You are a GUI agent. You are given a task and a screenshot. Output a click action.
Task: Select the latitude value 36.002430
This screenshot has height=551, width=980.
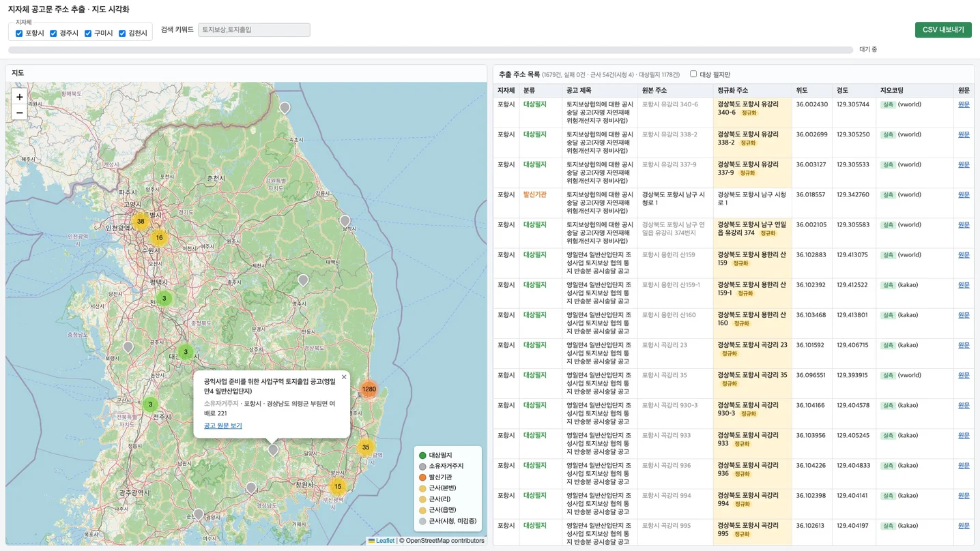pos(812,104)
